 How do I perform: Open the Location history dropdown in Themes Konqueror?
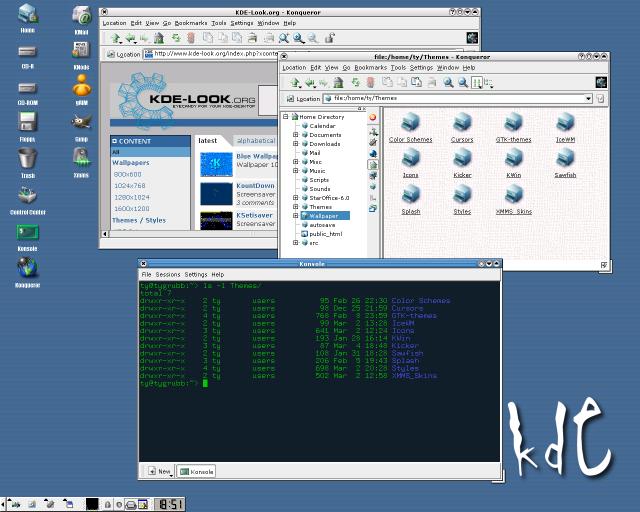(588, 98)
